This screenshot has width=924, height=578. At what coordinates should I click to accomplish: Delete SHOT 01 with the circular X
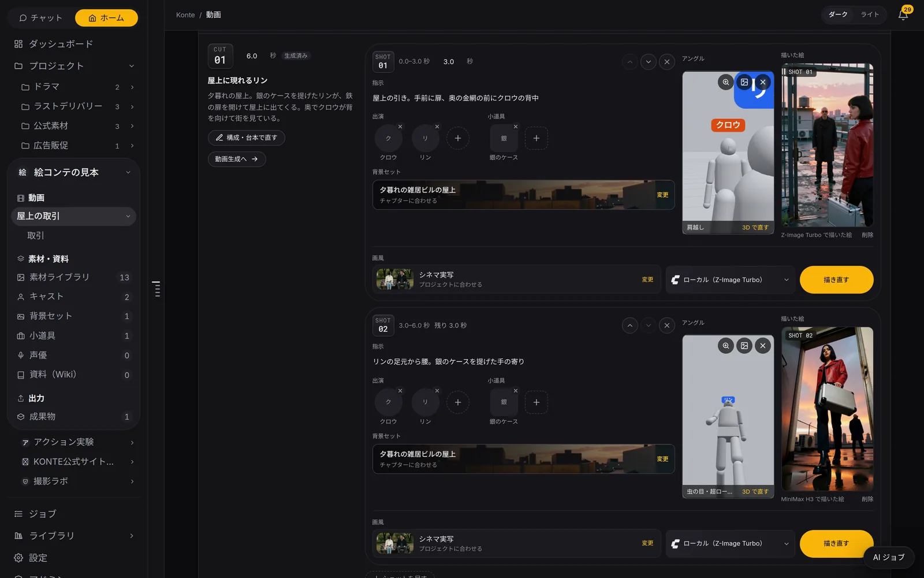point(667,62)
